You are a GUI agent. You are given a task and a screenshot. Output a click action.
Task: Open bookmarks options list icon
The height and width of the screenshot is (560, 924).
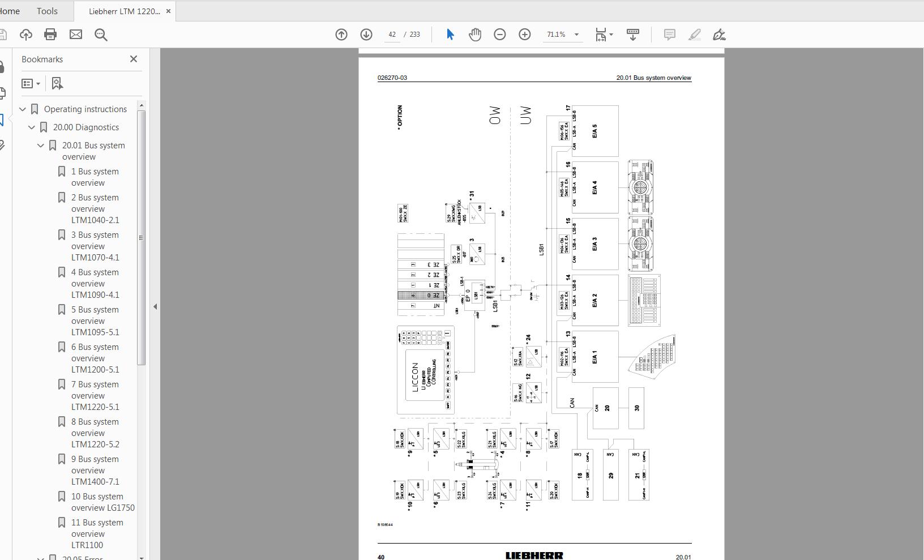coord(31,83)
